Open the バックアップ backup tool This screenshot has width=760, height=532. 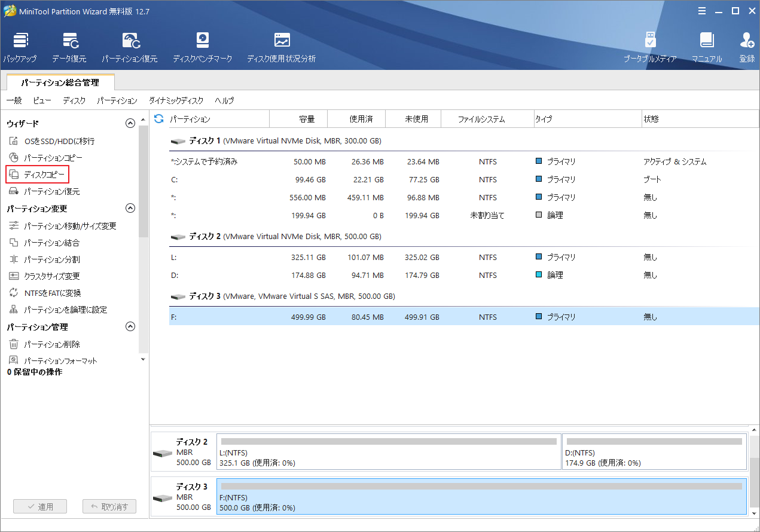point(20,48)
